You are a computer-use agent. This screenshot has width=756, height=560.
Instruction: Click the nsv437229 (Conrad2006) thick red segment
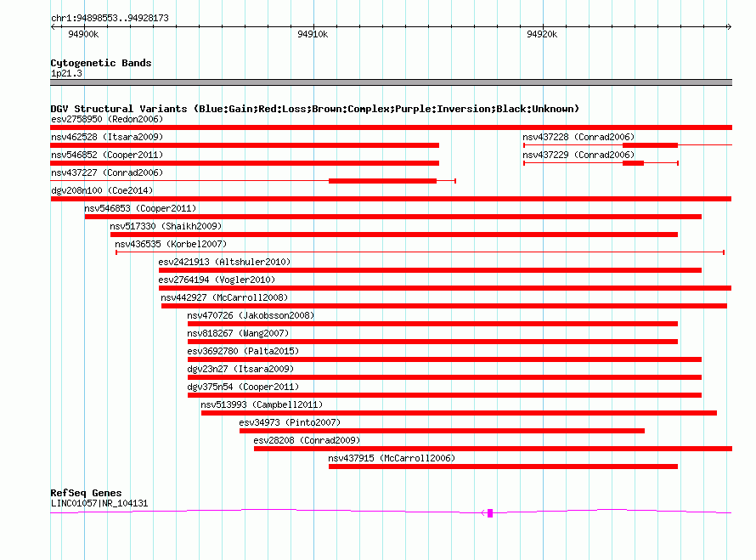pos(633,163)
